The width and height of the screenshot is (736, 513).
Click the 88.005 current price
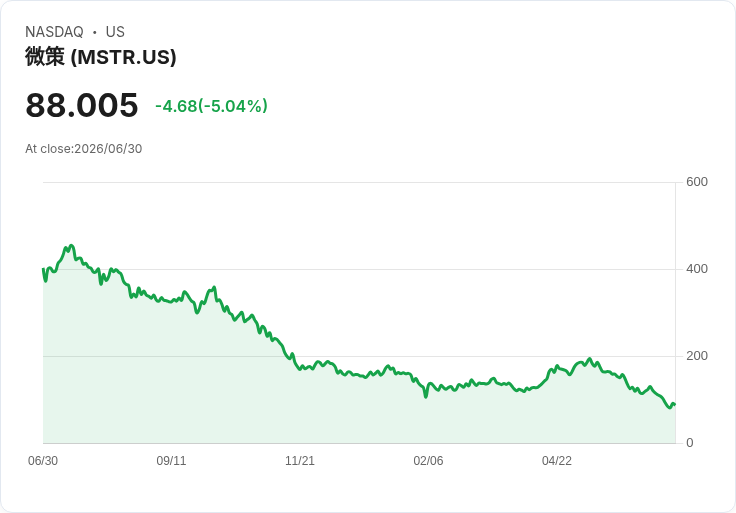[82, 105]
